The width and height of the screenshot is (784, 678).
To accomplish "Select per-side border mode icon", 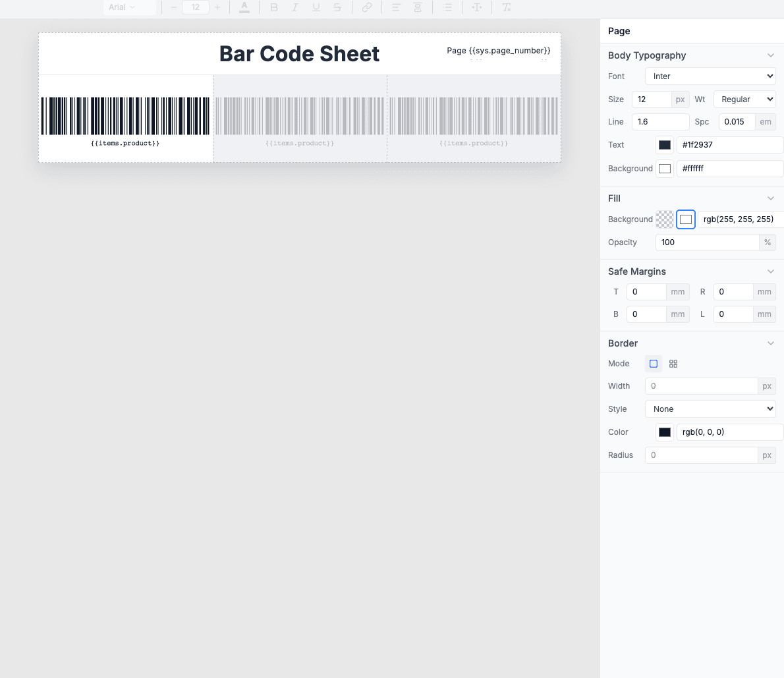I will tap(673, 363).
